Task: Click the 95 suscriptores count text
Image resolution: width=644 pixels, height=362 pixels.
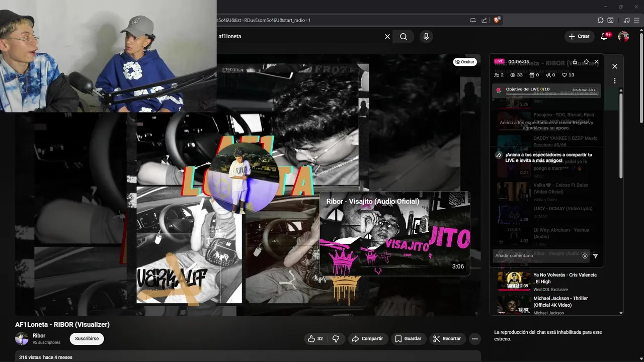Action: [46, 343]
